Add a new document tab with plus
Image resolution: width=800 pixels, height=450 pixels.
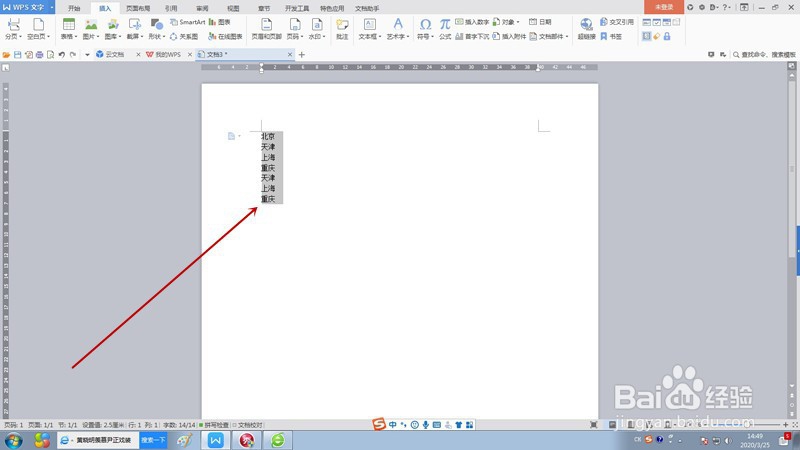point(302,55)
